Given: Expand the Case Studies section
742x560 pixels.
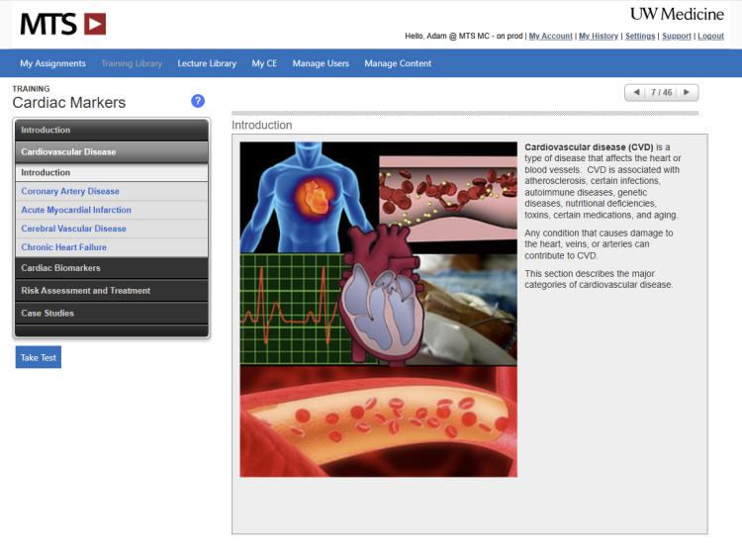Looking at the screenshot, I should click(111, 314).
